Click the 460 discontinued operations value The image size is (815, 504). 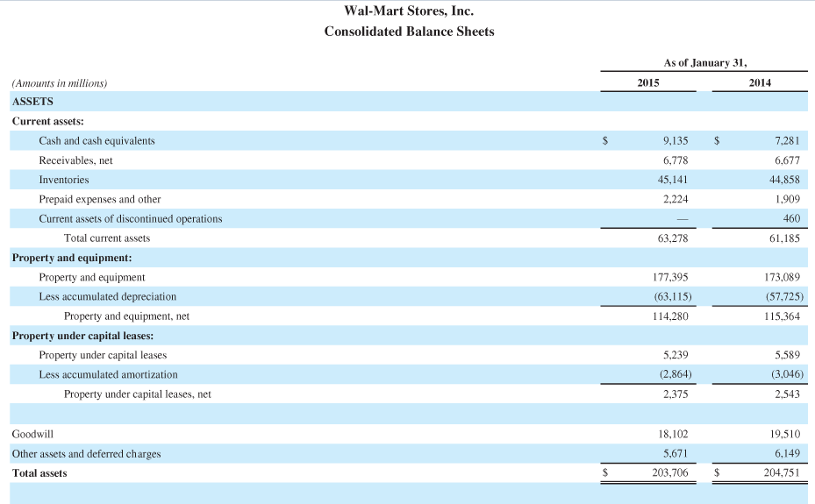point(791,218)
